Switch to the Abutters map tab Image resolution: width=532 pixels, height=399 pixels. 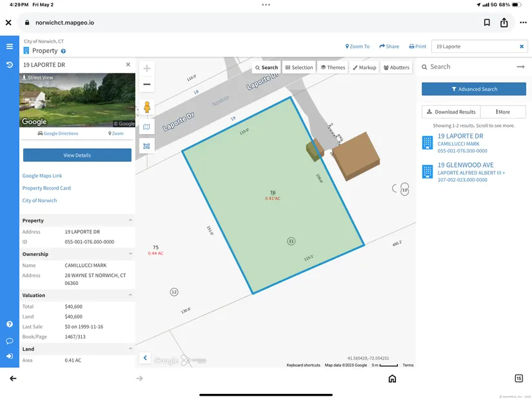tap(396, 68)
